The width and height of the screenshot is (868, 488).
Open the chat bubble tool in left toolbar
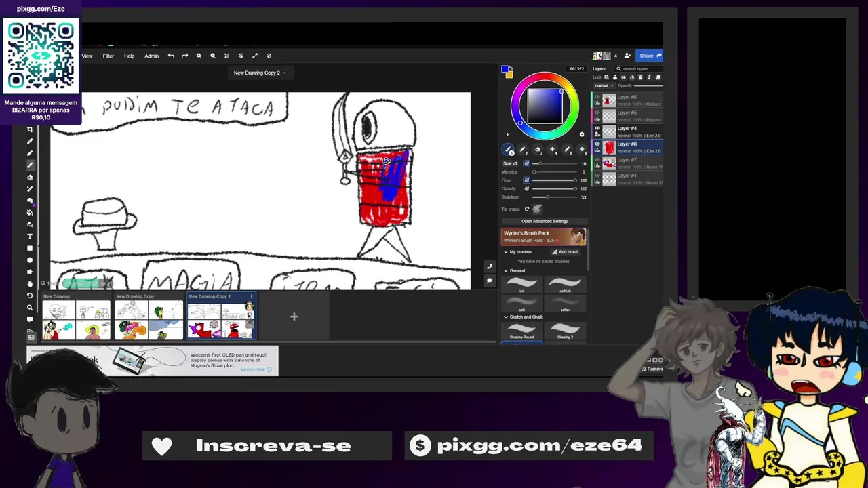(30, 319)
